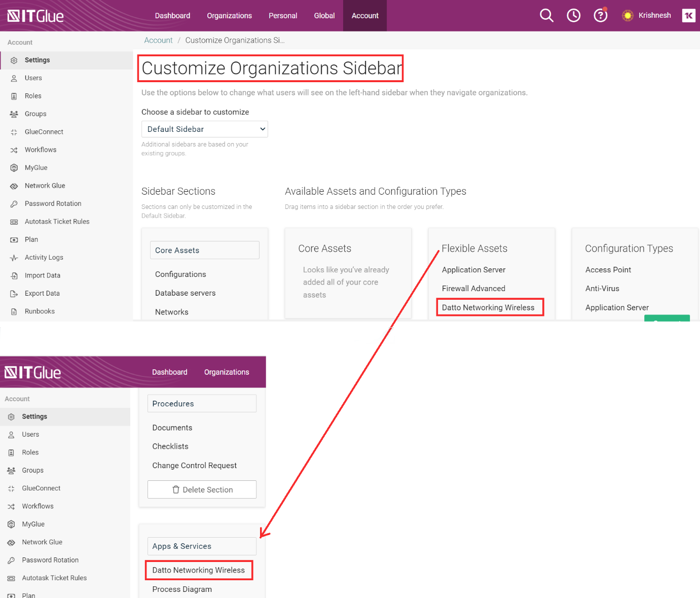Open the Dashboard tab in top header

pos(172,16)
